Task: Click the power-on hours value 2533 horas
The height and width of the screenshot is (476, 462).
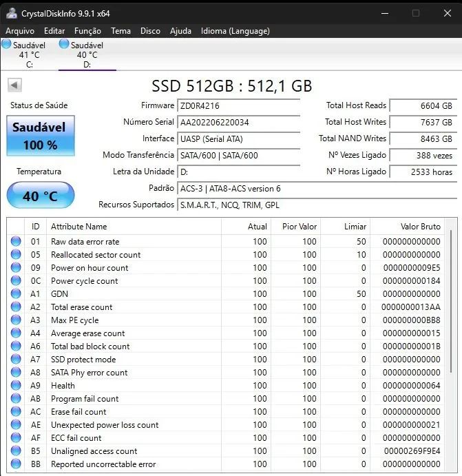Action: [423, 172]
